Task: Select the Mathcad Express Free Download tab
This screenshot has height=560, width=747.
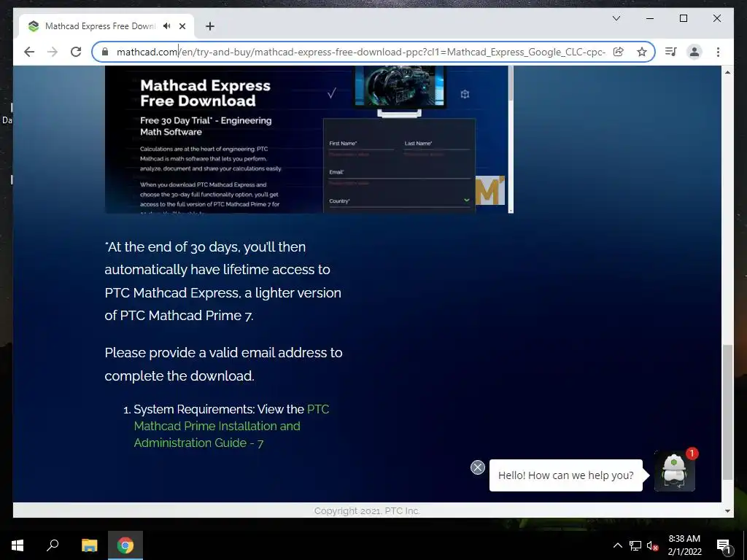Action: (x=100, y=26)
